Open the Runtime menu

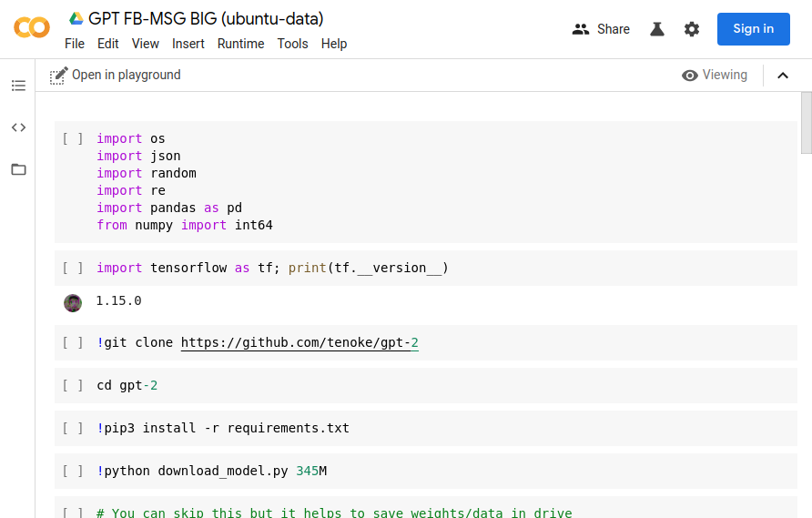coord(240,44)
